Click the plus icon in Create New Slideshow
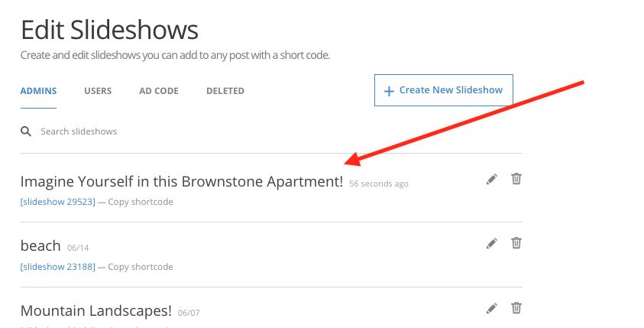This screenshot has width=644, height=328. pos(389,91)
